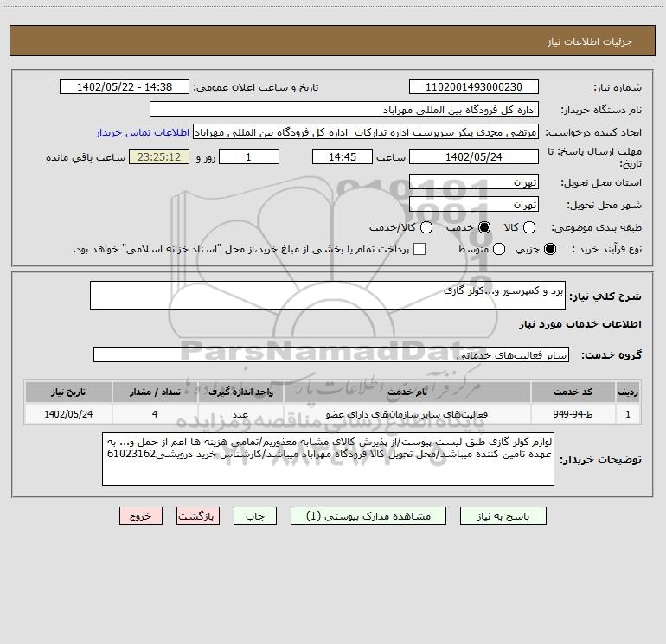Click service code cell ط-94-949
Viewport: 666px width, 644px height.
tap(573, 414)
